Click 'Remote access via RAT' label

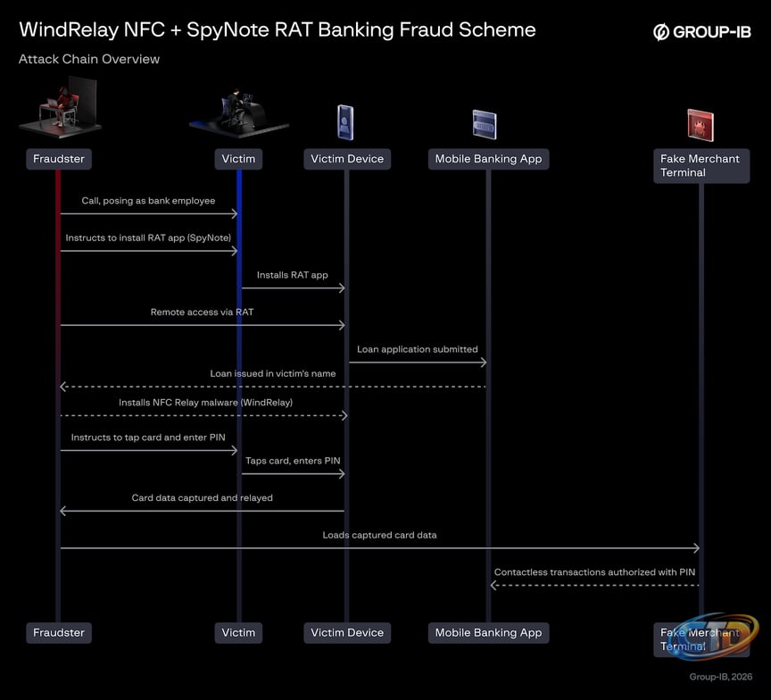(202, 312)
